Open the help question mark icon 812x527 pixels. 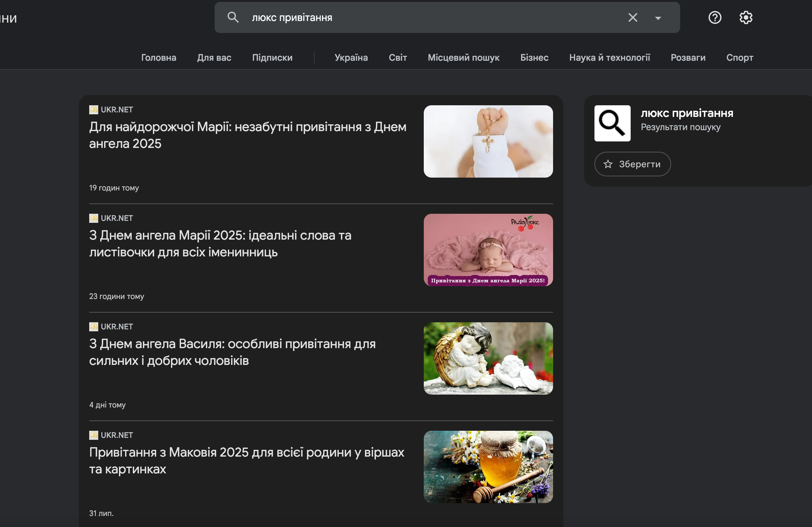point(715,17)
